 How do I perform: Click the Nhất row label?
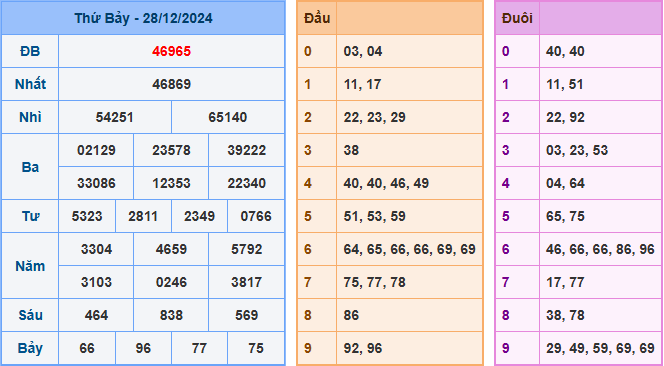pyautogui.click(x=30, y=84)
